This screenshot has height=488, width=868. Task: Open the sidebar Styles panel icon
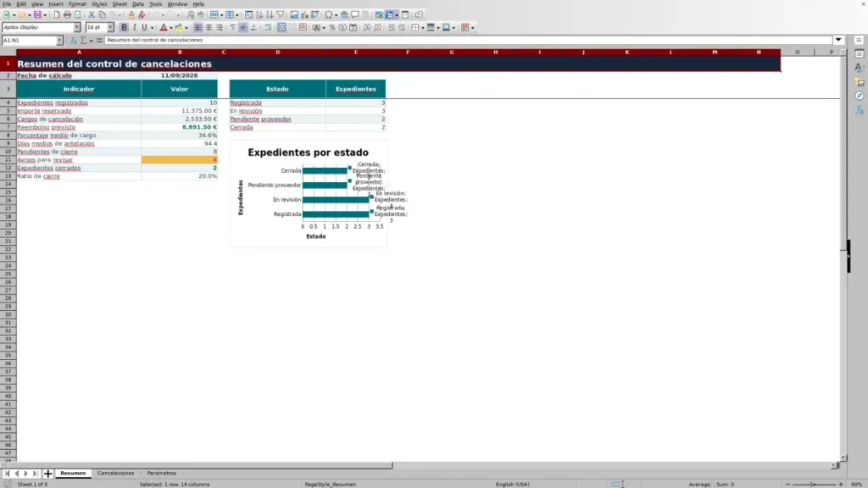click(x=860, y=68)
